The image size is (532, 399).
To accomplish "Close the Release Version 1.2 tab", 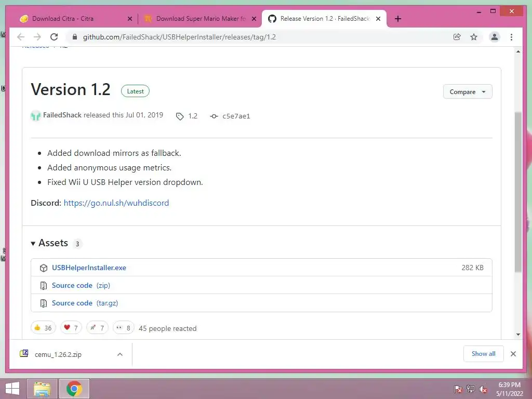I will click(x=378, y=19).
